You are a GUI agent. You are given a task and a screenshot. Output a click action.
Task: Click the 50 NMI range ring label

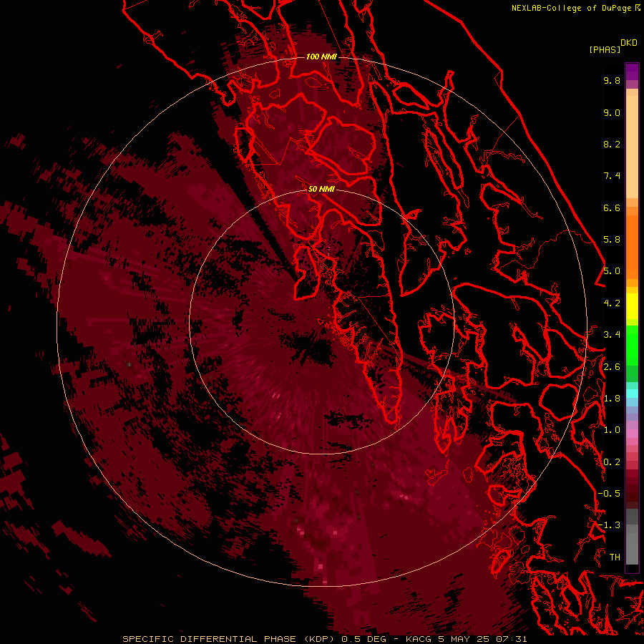(x=321, y=189)
